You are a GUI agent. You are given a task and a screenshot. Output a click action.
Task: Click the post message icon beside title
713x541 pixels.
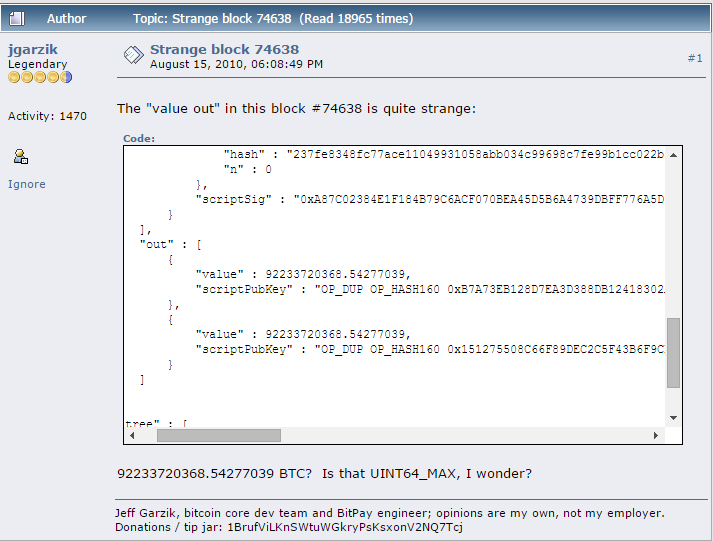(134, 55)
